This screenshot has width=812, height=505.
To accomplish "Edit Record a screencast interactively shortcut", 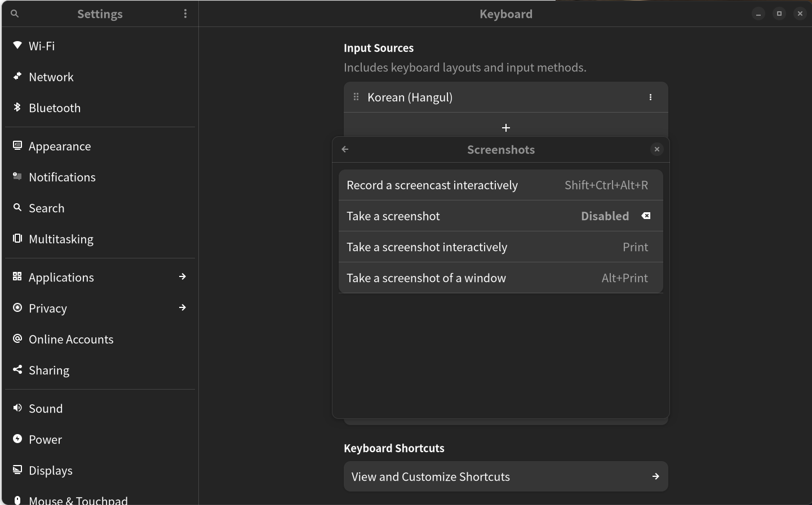I will 501,185.
